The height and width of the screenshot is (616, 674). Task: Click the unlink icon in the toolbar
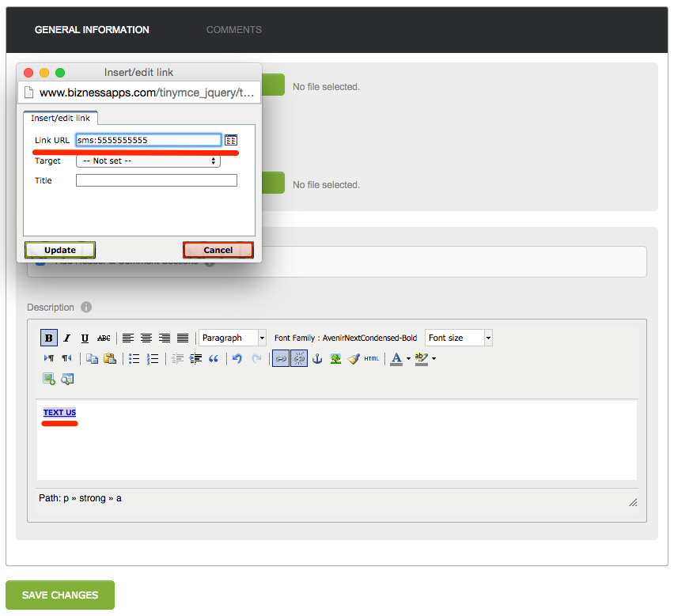click(x=298, y=358)
